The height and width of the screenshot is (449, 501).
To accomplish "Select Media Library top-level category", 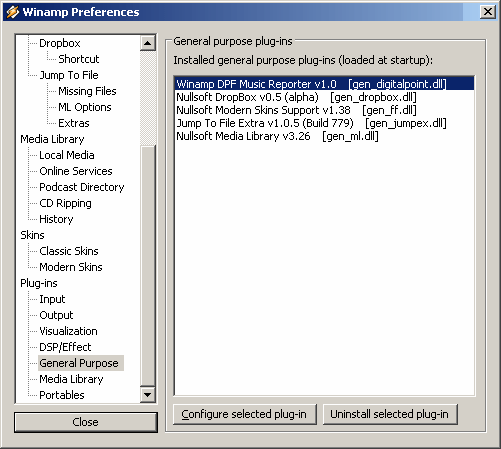I will pyautogui.click(x=52, y=139).
